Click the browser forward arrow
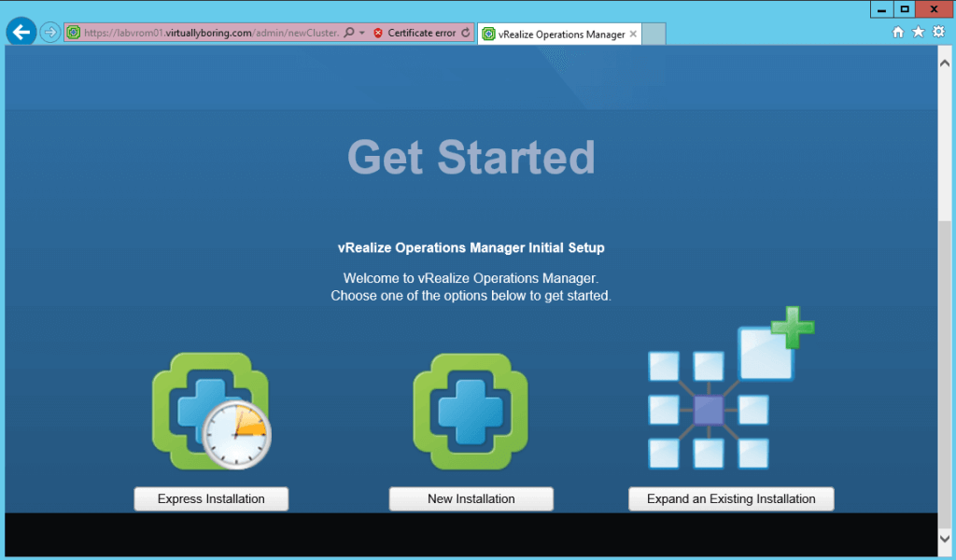 50,32
